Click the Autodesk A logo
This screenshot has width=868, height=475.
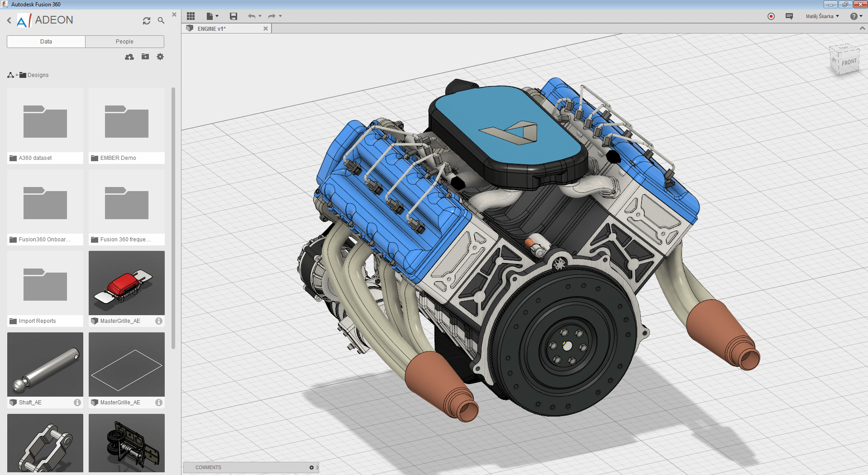(x=24, y=20)
